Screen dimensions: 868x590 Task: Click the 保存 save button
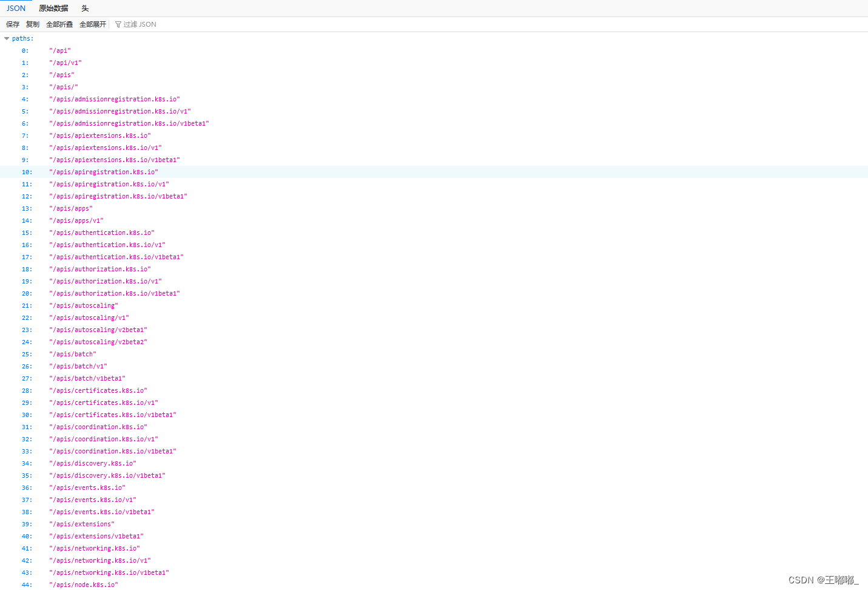coord(13,24)
